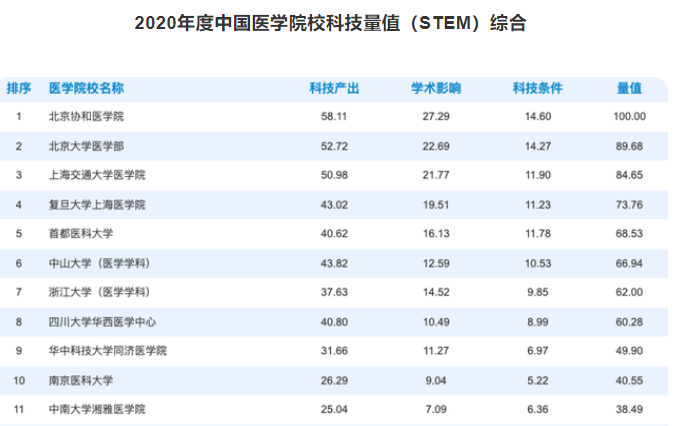The image size is (673, 426).
Task: Click the 10.49 value cell
Action: point(436,322)
